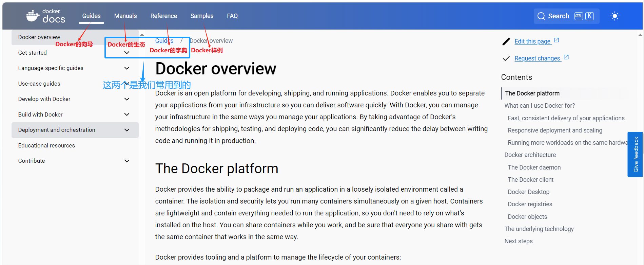Click the Edit this page link
The height and width of the screenshot is (265, 644).
(532, 41)
